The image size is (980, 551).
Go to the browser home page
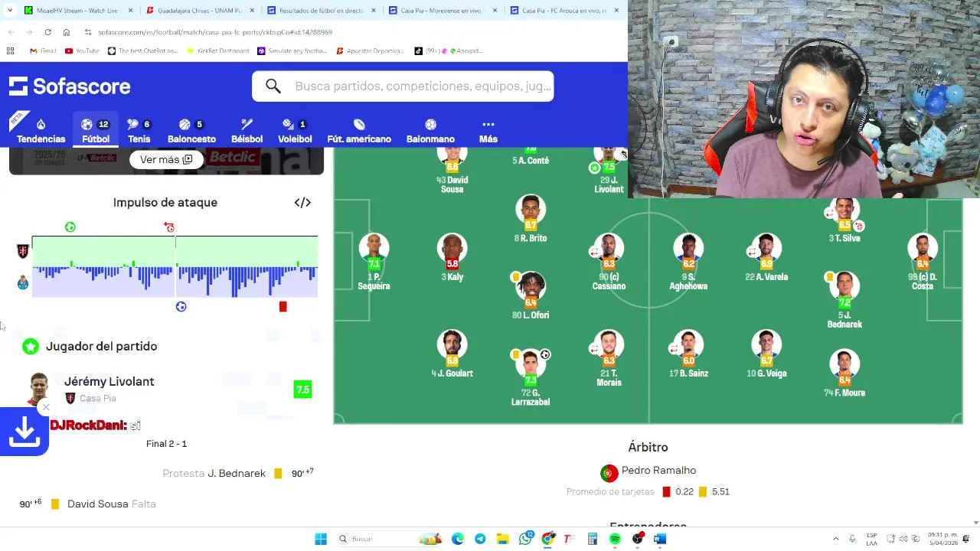pyautogui.click(x=67, y=32)
